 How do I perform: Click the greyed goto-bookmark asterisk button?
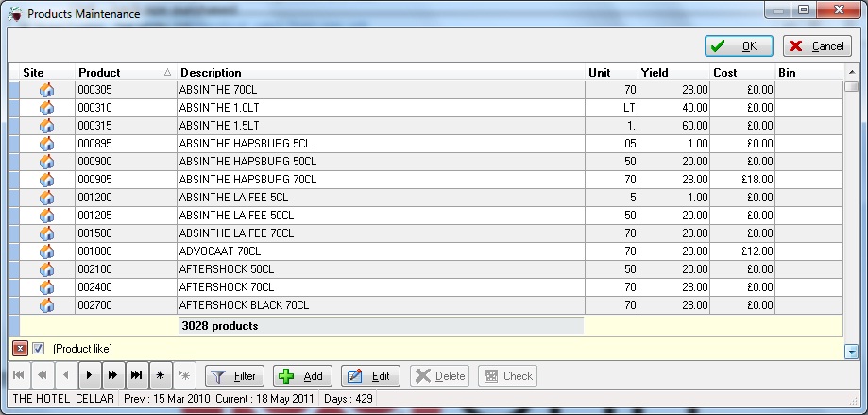[x=184, y=375]
